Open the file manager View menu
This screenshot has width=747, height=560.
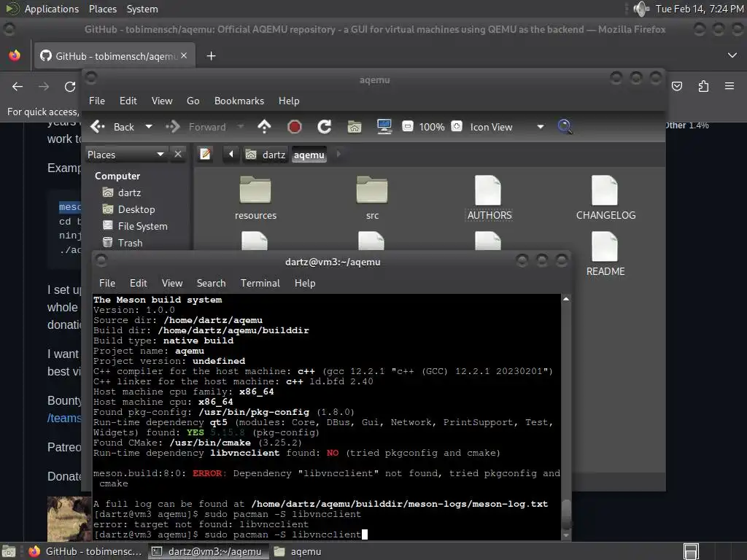point(162,101)
